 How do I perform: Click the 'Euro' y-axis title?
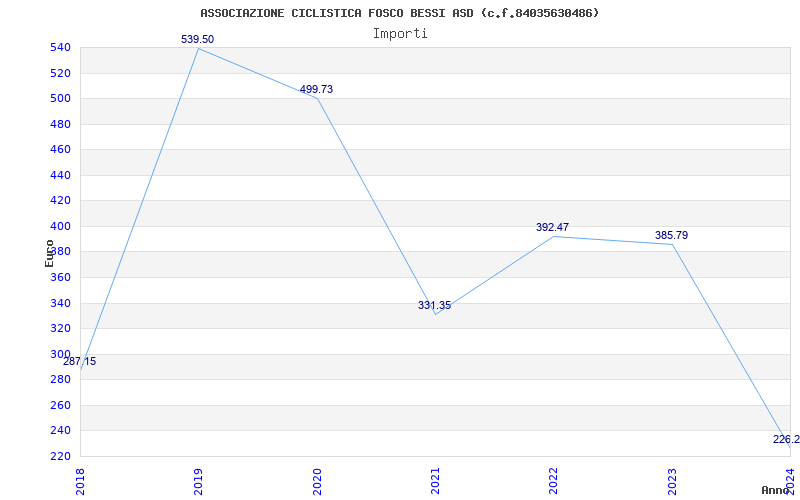pyautogui.click(x=49, y=253)
